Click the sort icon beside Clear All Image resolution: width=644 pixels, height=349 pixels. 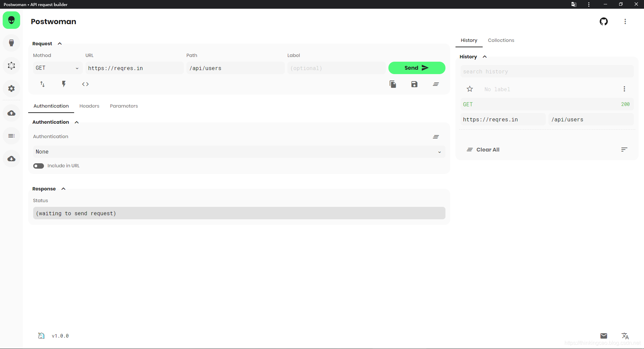624,150
